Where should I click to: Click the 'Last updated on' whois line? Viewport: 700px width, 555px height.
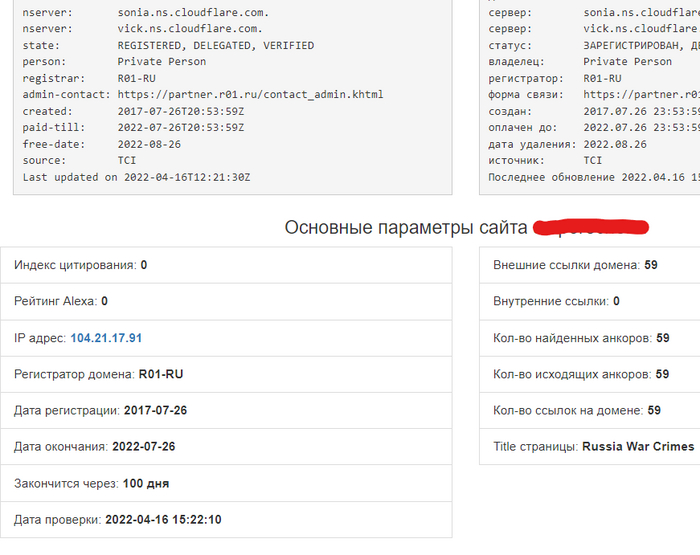click(x=136, y=177)
